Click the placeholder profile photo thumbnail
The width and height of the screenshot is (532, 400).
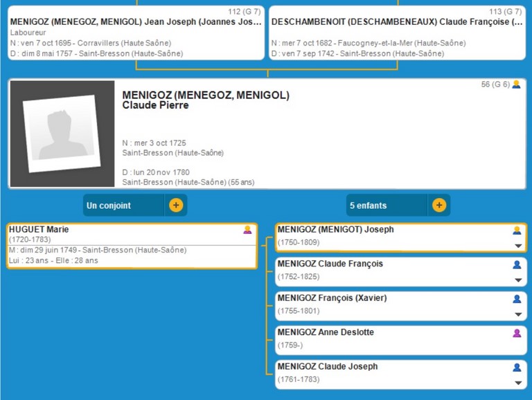(x=62, y=134)
